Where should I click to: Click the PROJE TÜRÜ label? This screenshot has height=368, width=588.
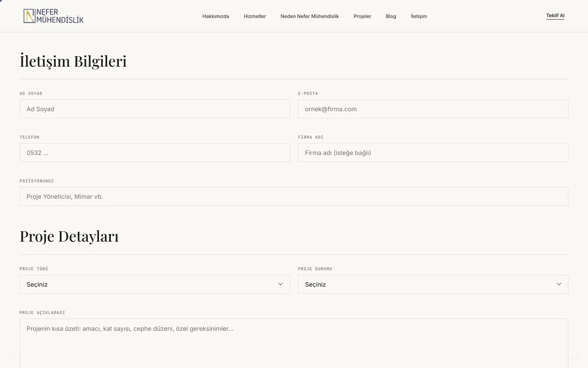[34, 268]
